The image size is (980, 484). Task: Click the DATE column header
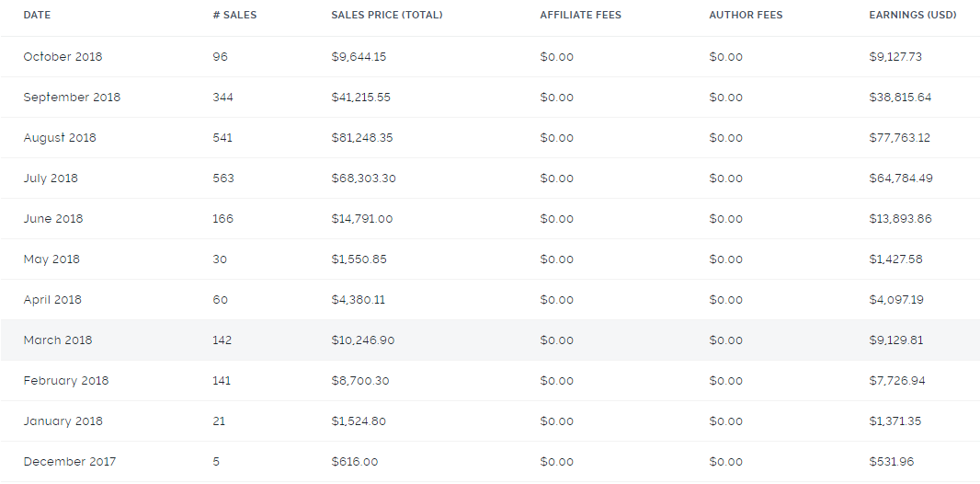click(37, 15)
